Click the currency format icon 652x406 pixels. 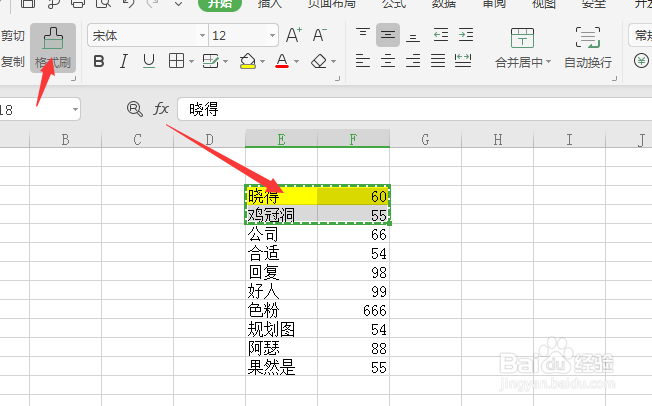click(x=642, y=61)
